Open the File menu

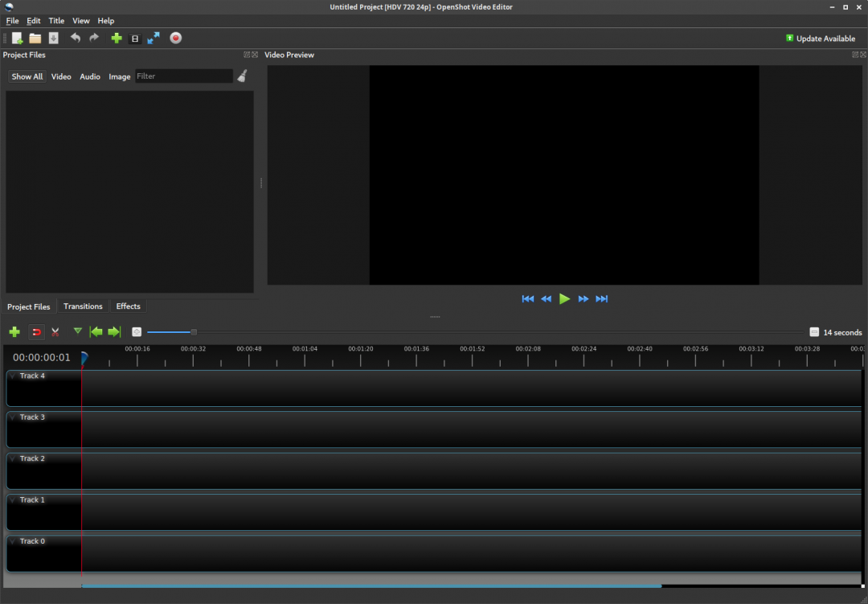12,20
